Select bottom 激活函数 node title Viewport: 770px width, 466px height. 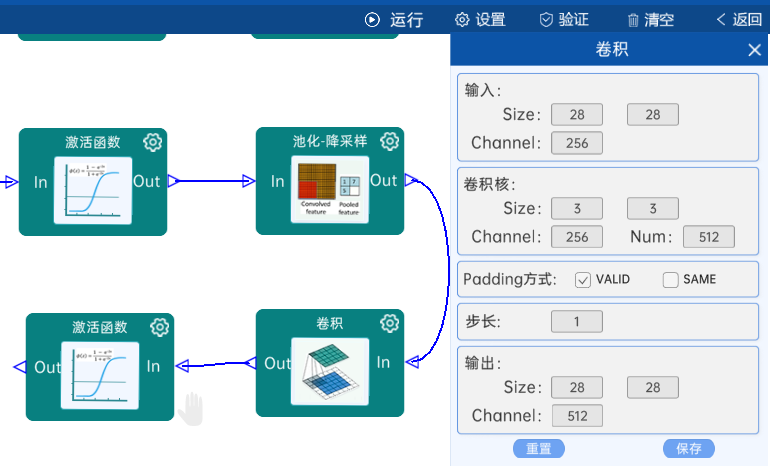[100, 327]
